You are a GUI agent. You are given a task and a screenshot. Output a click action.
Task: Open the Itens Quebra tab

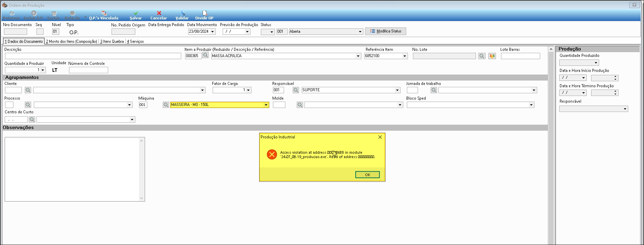[112, 41]
